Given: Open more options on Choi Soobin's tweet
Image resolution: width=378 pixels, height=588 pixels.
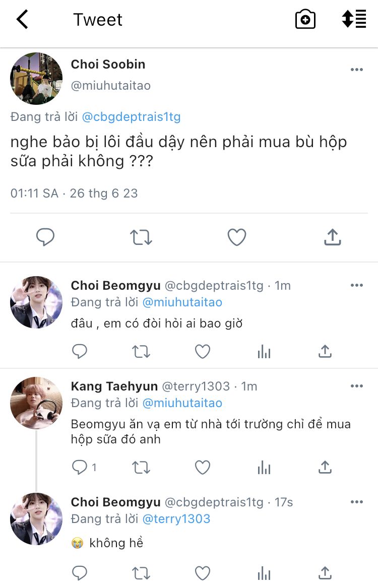Looking at the screenshot, I should [357, 70].
